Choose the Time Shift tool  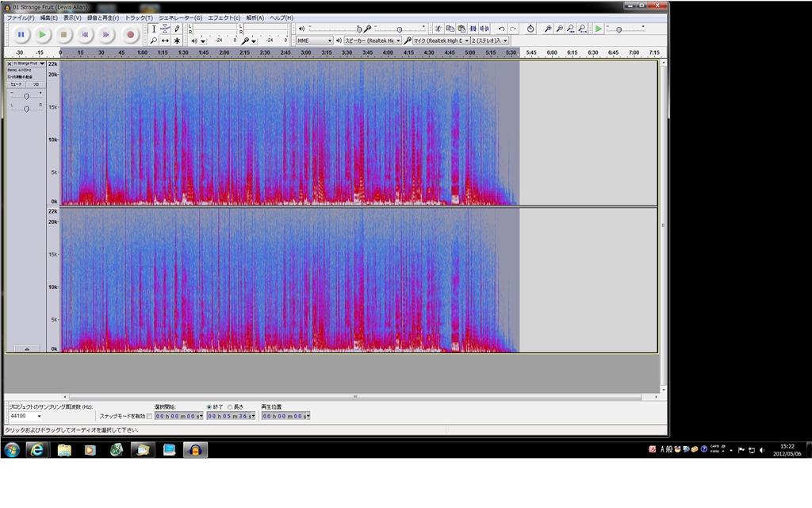click(165, 40)
